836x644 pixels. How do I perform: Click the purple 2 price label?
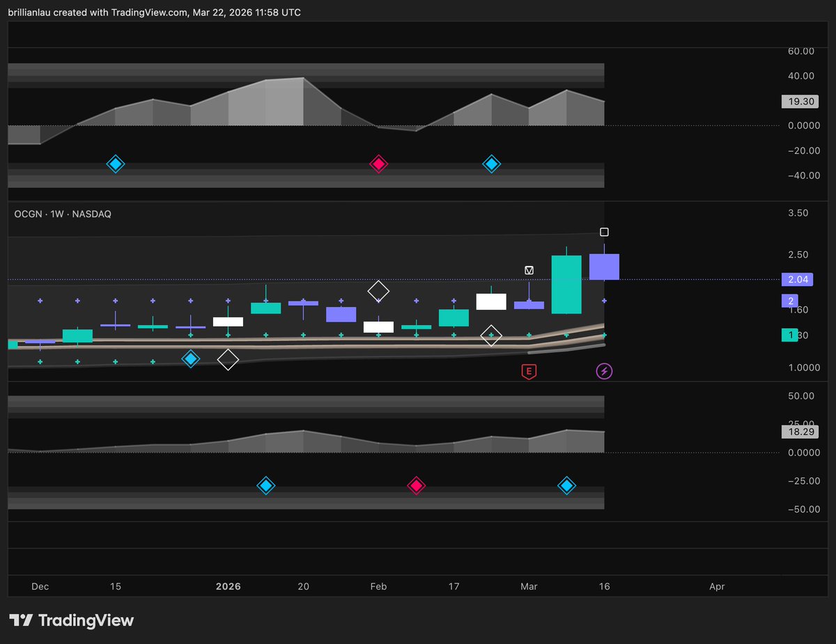click(791, 301)
